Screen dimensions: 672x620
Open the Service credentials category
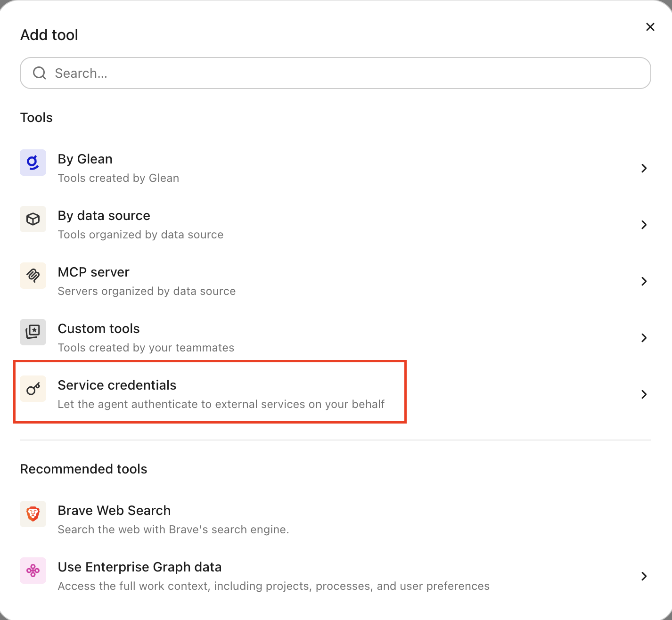pyautogui.click(x=336, y=394)
